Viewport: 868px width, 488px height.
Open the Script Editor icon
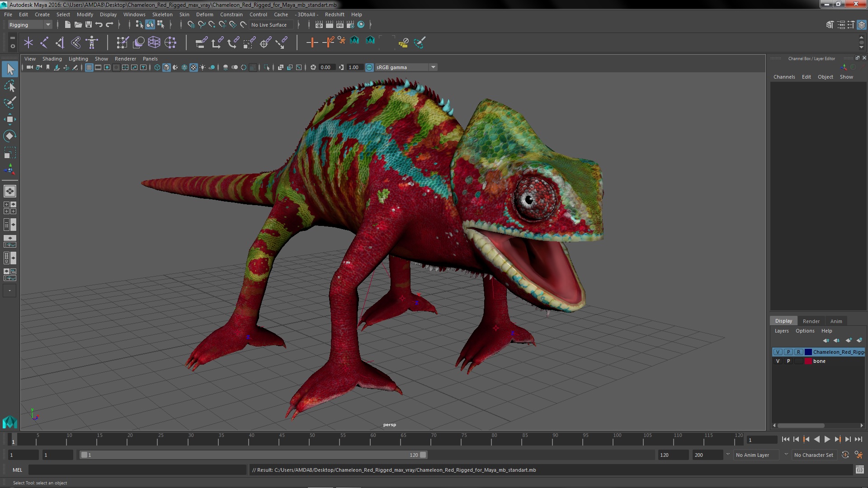(860, 470)
